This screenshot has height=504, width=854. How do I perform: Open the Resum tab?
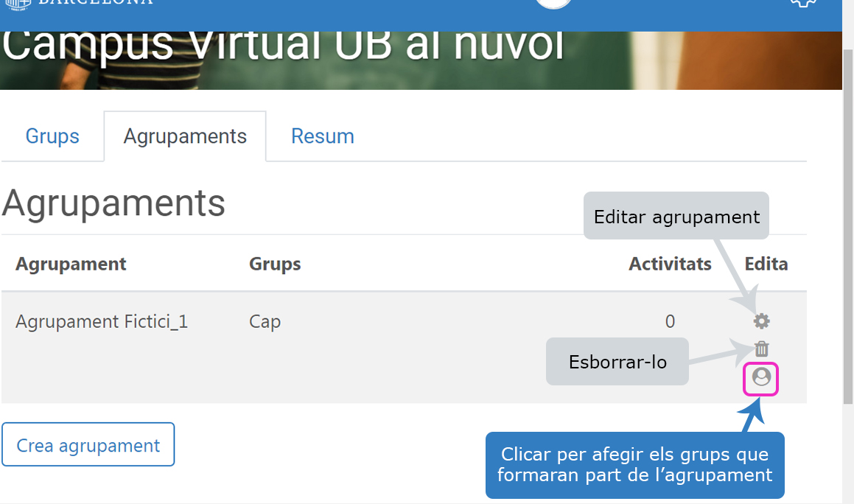pos(322,136)
